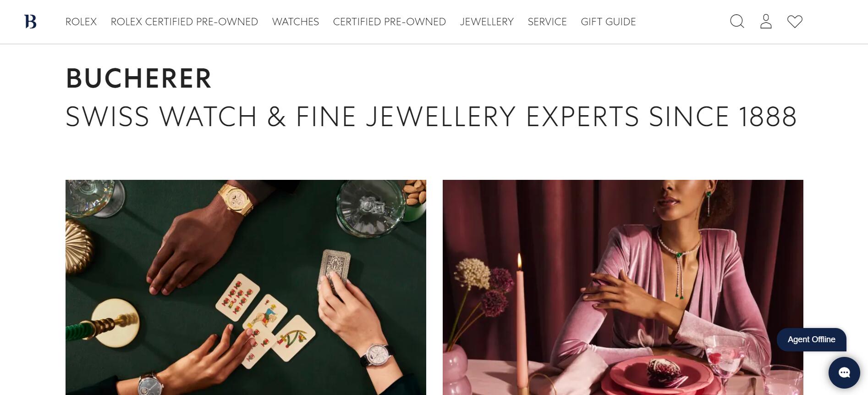
Task: Click the green card-table watches image
Action: tap(246, 287)
